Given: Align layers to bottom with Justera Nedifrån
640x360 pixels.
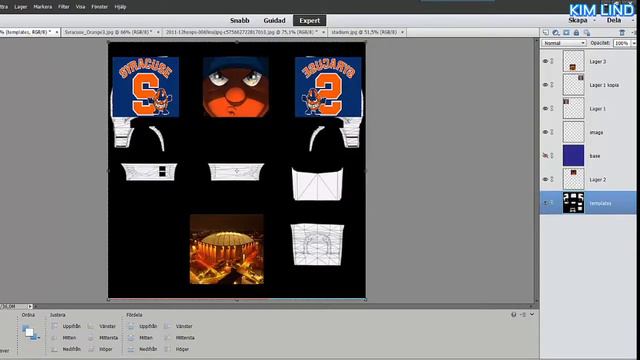Looking at the screenshot, I should tap(67, 349).
